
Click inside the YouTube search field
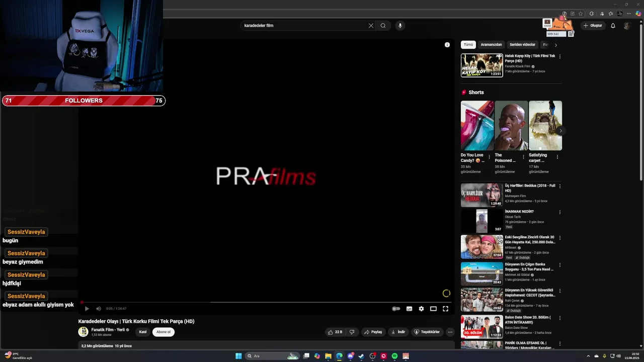point(304,26)
